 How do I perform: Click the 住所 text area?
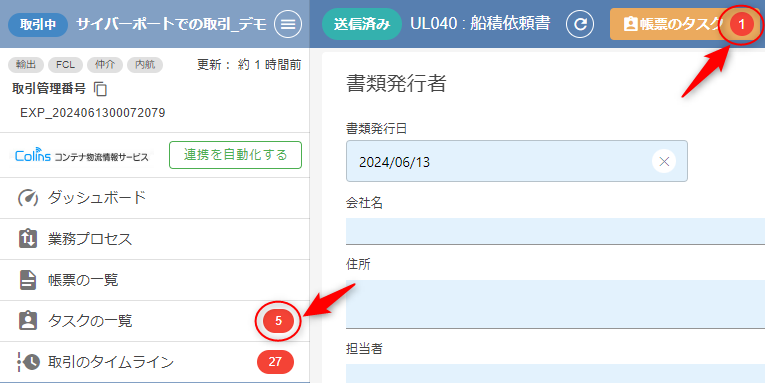click(x=555, y=304)
